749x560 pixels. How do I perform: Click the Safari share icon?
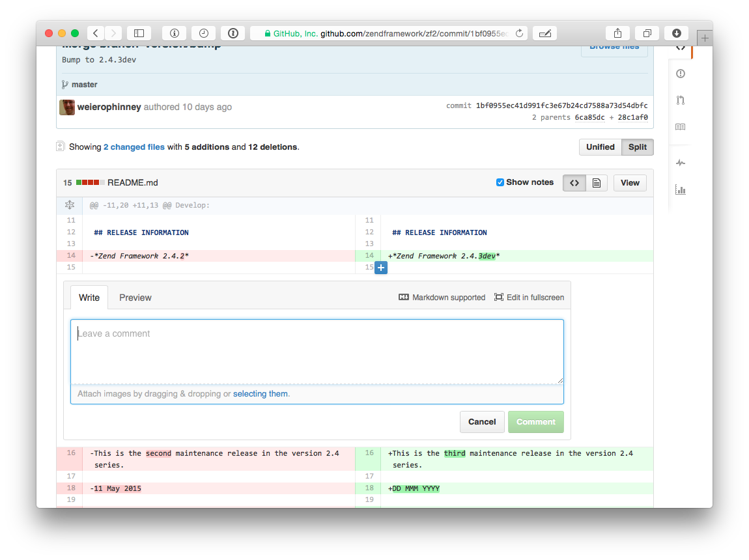pyautogui.click(x=617, y=33)
